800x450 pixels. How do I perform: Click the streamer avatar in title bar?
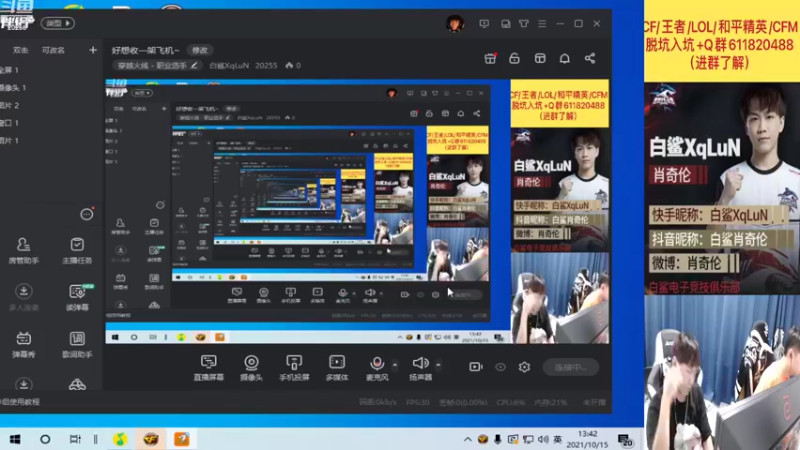[455, 23]
